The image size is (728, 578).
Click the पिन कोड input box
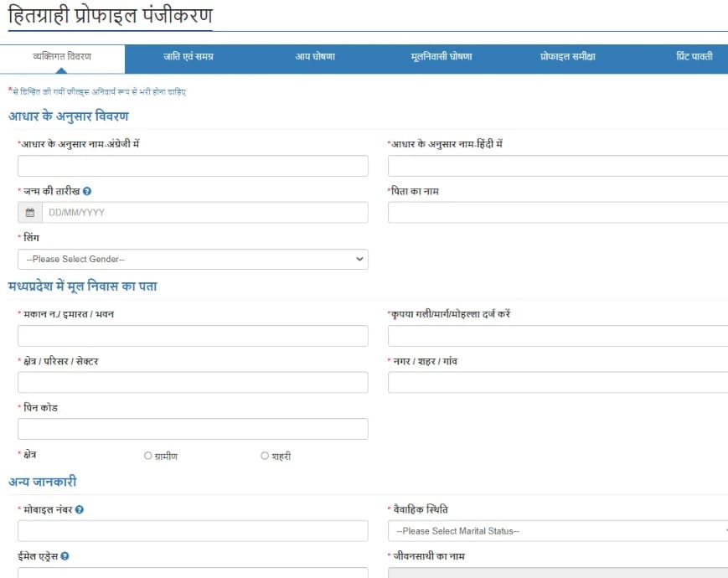(193, 428)
